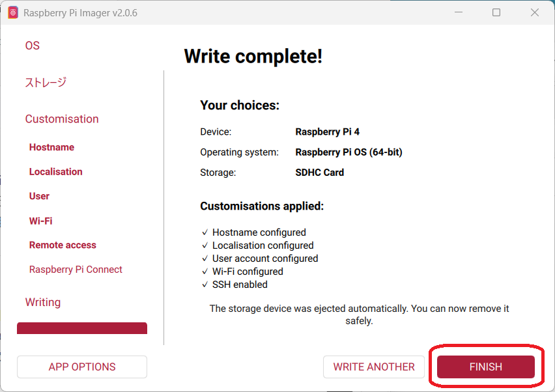Switch to the Localisation settings page
The height and width of the screenshot is (392, 555).
[56, 172]
